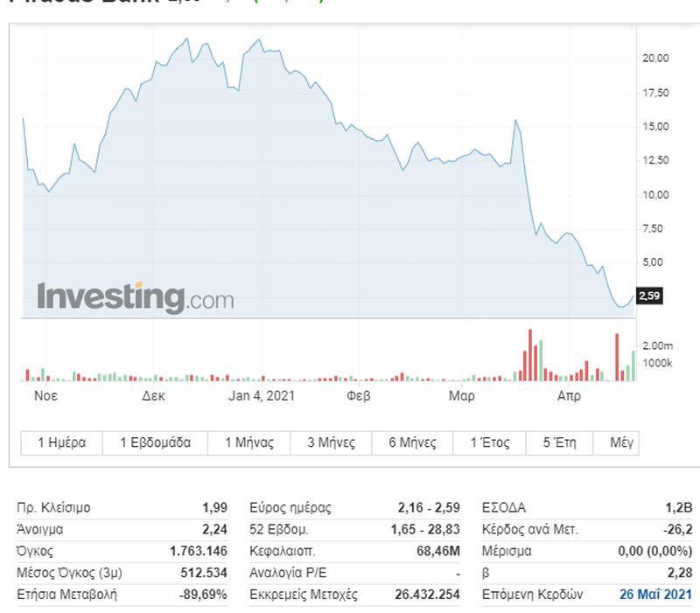Click the Εύρος ημέρας value 2,16 - 2,59
Viewport: 700px width, 613px height.
(x=429, y=508)
